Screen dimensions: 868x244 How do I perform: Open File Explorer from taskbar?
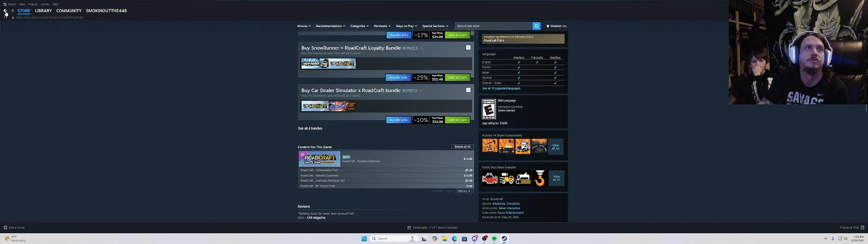click(445, 239)
